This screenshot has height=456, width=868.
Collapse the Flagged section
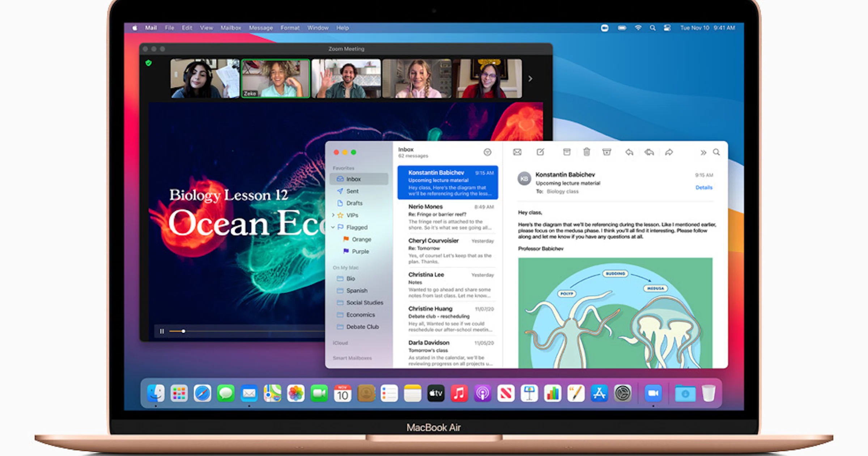[x=333, y=227]
